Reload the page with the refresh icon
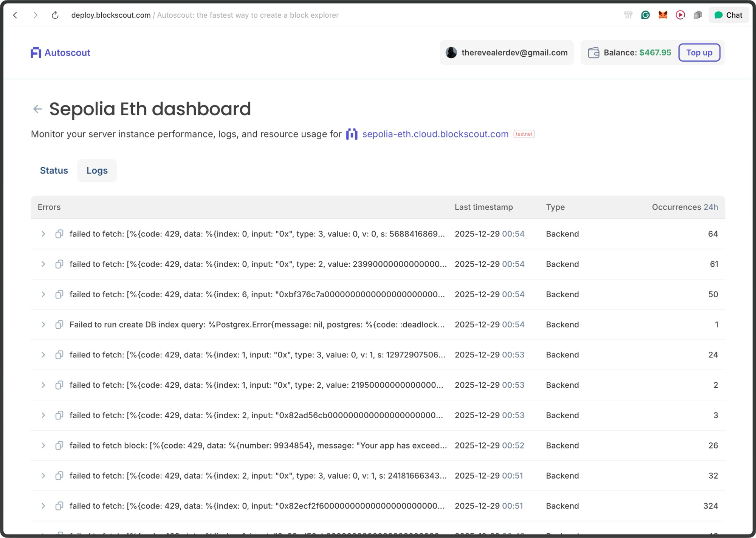This screenshot has width=756, height=538. (x=55, y=15)
